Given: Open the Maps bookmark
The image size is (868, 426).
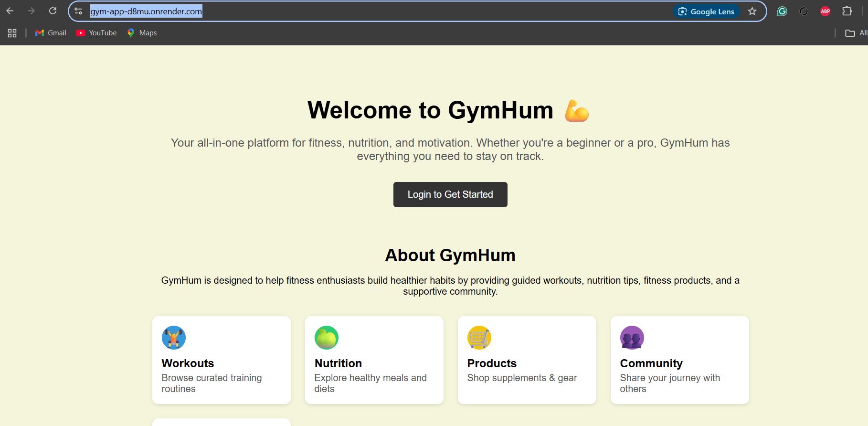Looking at the screenshot, I should (x=142, y=33).
